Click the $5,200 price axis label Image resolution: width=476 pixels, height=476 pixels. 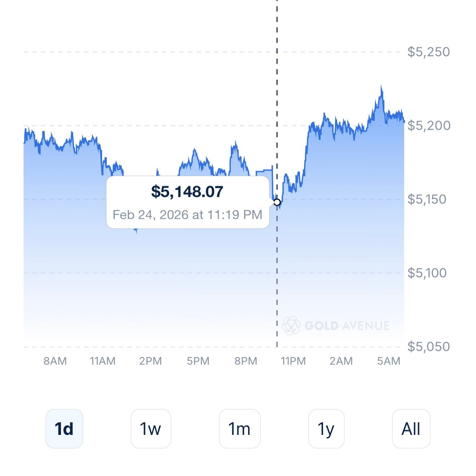click(x=428, y=125)
